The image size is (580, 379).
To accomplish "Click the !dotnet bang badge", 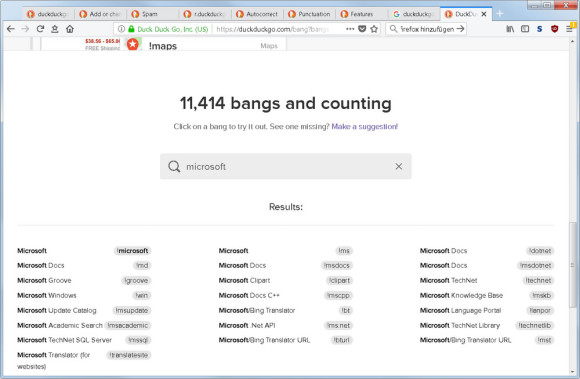I will pos(540,251).
